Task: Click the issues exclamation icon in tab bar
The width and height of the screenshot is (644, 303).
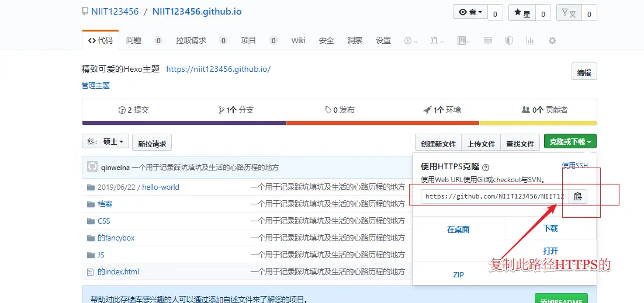Action: (x=408, y=41)
